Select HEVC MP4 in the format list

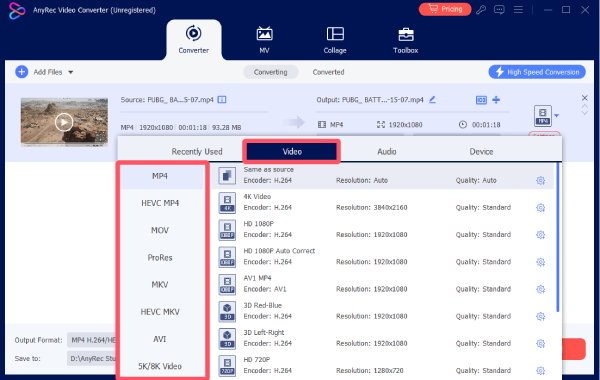pyautogui.click(x=160, y=203)
